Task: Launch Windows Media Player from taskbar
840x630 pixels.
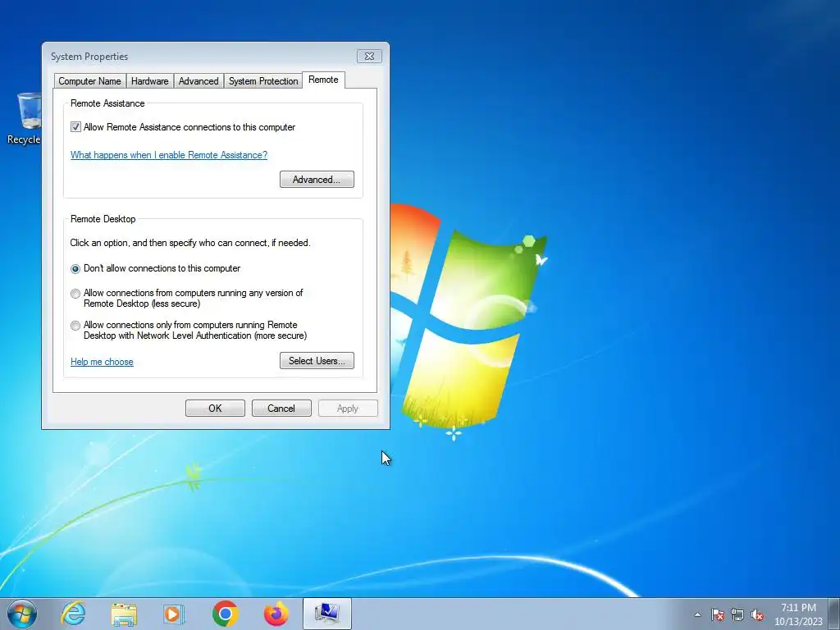Action: point(174,614)
